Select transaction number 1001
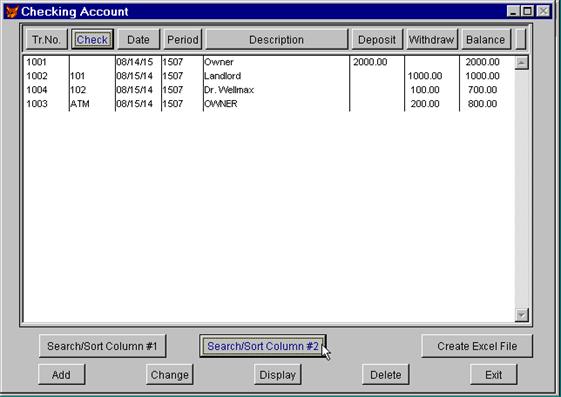Image resolution: width=561 pixels, height=397 pixels. pos(36,62)
